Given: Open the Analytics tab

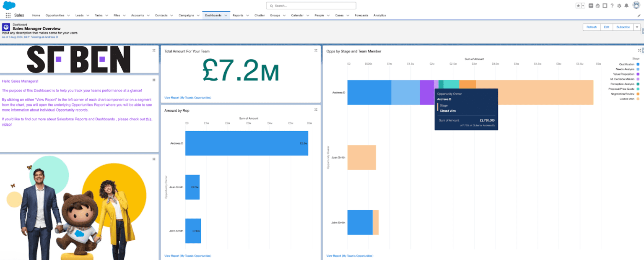Looking at the screenshot, I should click(x=379, y=16).
